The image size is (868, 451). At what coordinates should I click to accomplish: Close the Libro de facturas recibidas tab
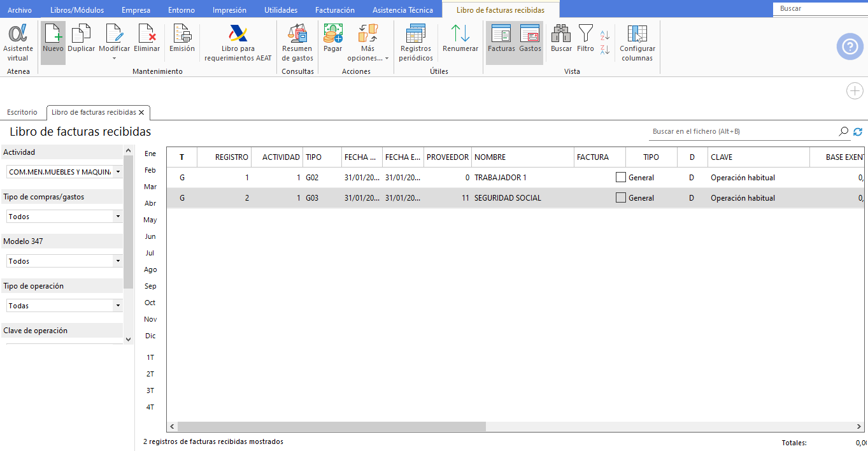point(141,112)
